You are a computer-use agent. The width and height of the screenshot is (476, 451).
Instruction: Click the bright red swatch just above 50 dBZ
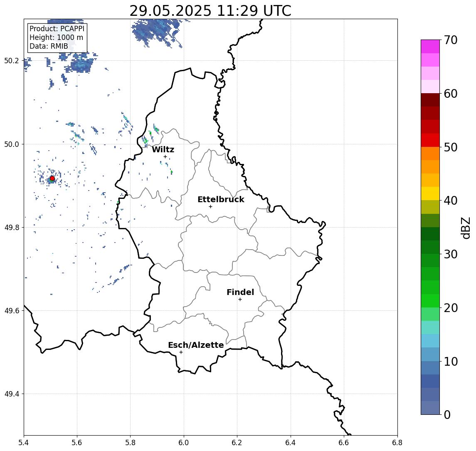tap(430, 140)
